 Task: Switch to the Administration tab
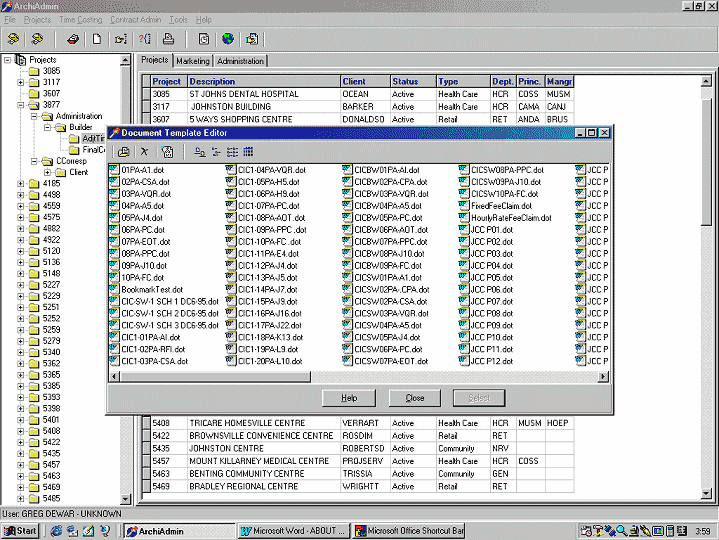point(240,61)
